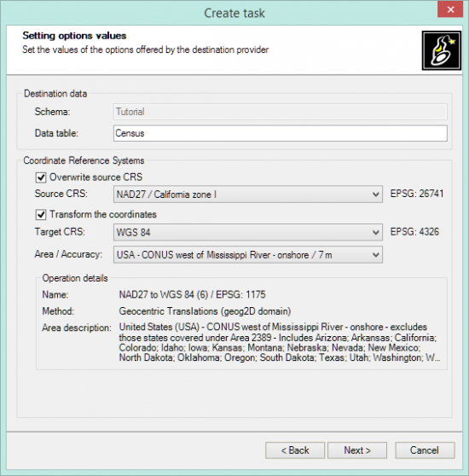Open the Source CRS dropdown arrow

point(375,194)
